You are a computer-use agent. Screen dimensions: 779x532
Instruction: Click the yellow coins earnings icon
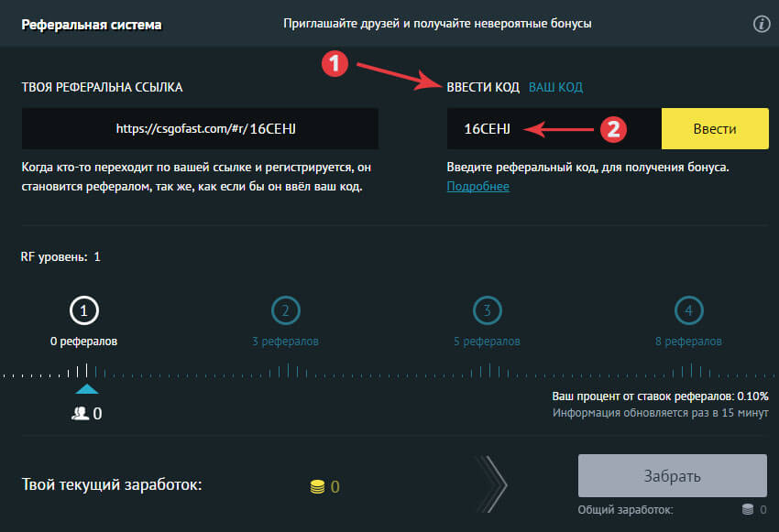click(x=317, y=486)
